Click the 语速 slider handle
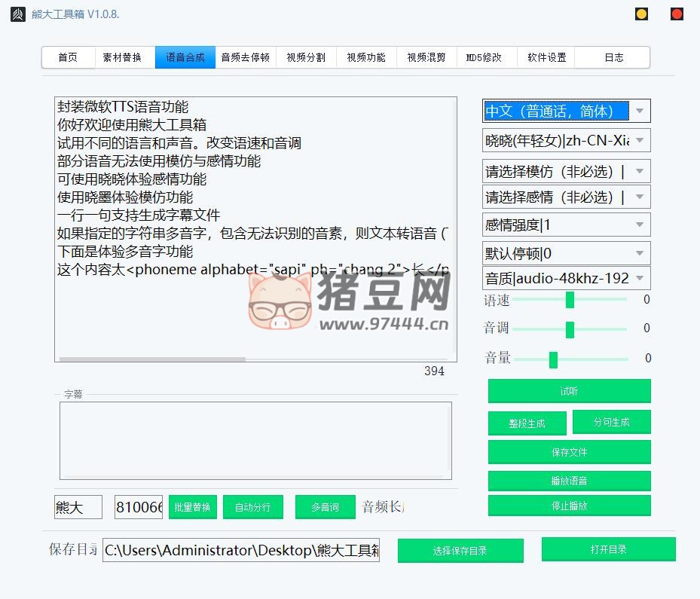The image size is (700, 599). (x=570, y=300)
